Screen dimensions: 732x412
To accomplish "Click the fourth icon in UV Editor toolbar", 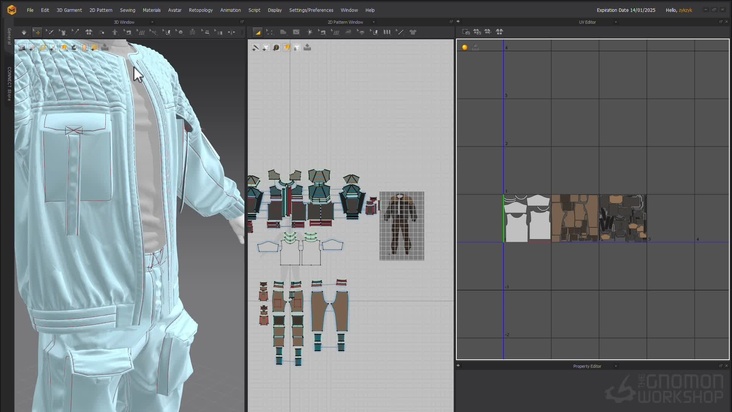I will 499,32.
